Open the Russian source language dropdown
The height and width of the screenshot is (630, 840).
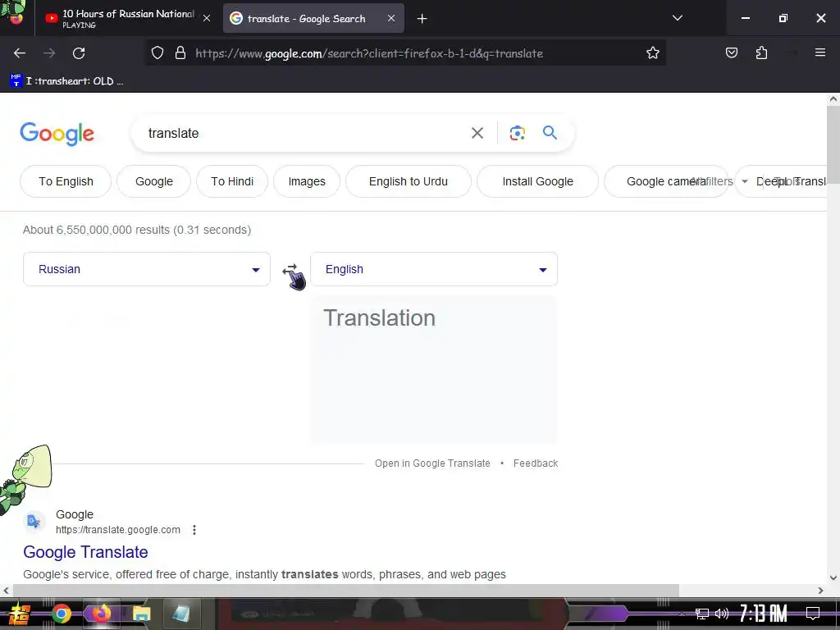point(147,269)
